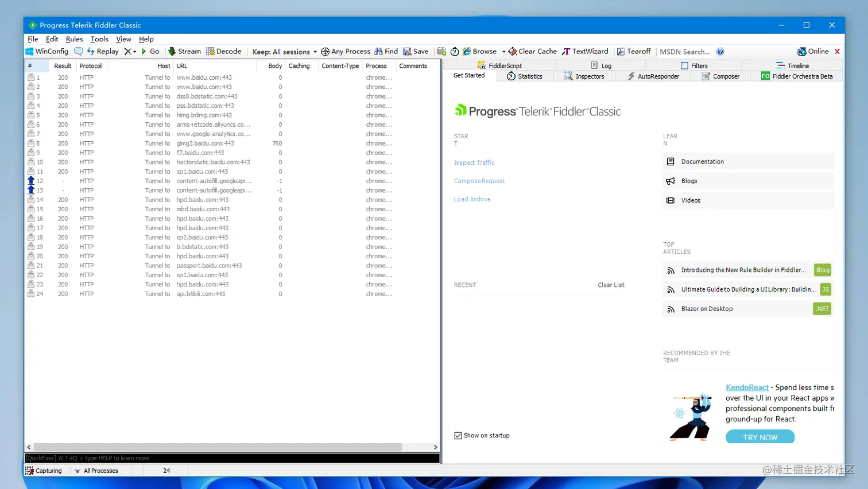The width and height of the screenshot is (868, 489).
Task: Click Clear List under Recent
Action: pos(611,285)
